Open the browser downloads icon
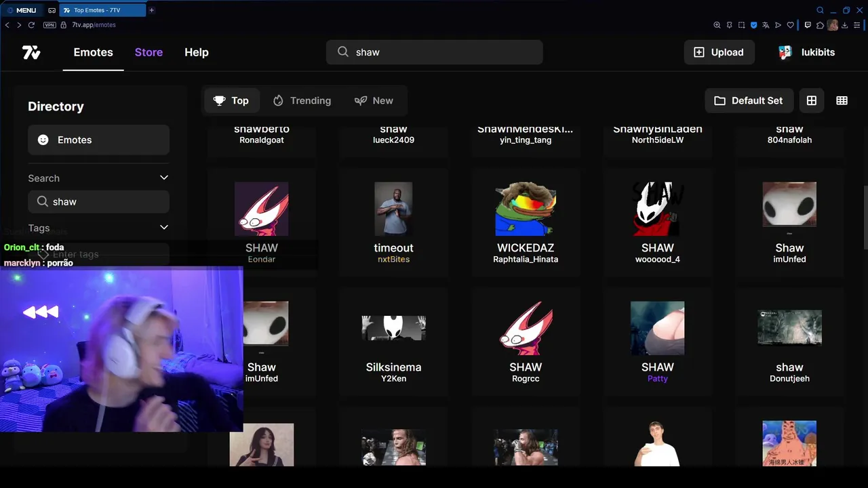This screenshot has height=488, width=868. [846, 25]
